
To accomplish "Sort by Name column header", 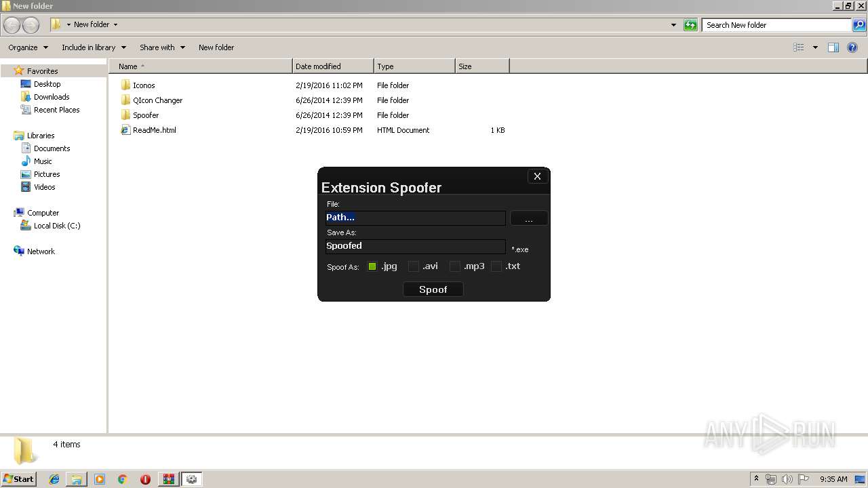I will point(201,66).
